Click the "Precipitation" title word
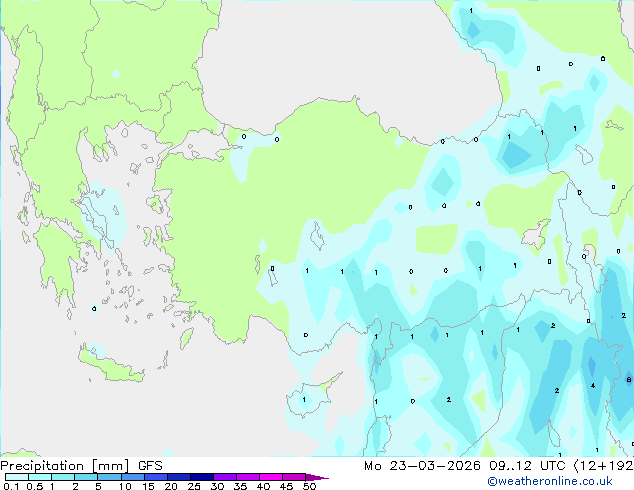This screenshot has height=490, width=634. point(42,466)
